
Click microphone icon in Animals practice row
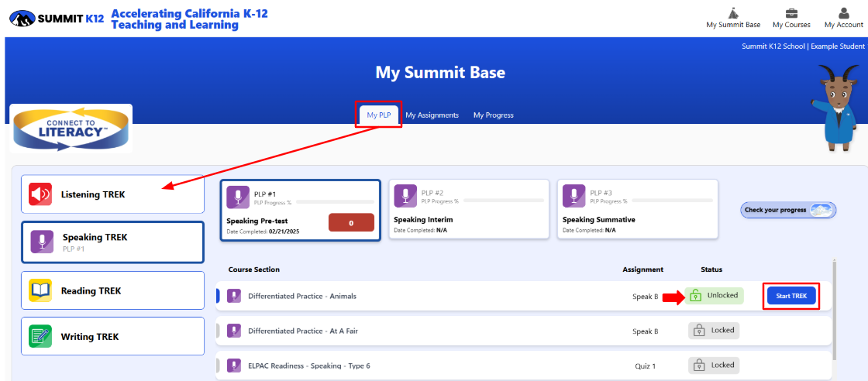pyautogui.click(x=234, y=296)
